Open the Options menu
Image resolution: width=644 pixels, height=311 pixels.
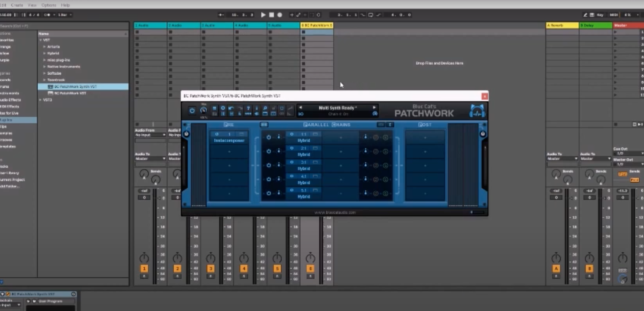click(x=48, y=5)
